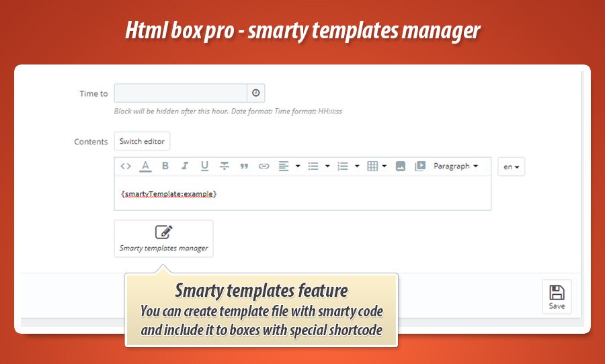This screenshot has height=364, width=605.
Task: Click inside the contents editor area
Action: point(302,193)
